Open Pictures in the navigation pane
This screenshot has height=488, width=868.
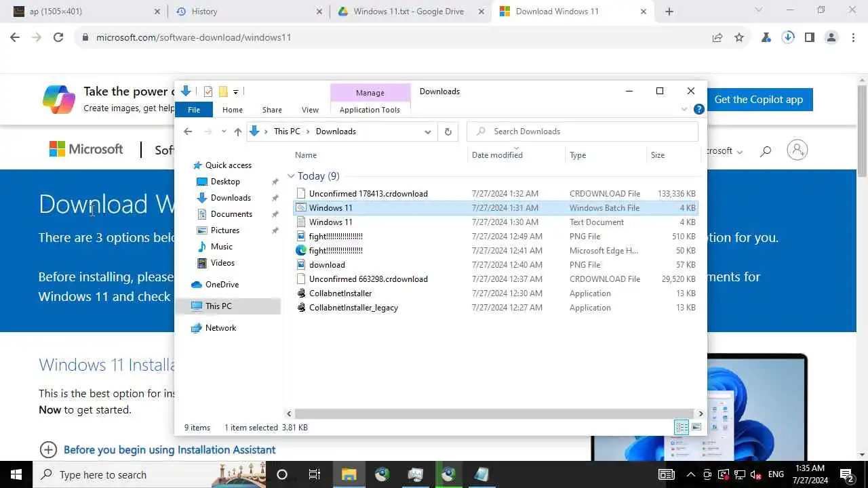coord(224,230)
